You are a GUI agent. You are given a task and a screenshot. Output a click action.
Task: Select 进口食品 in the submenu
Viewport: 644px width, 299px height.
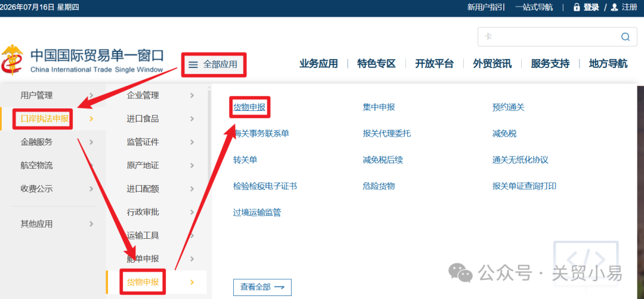(x=143, y=119)
